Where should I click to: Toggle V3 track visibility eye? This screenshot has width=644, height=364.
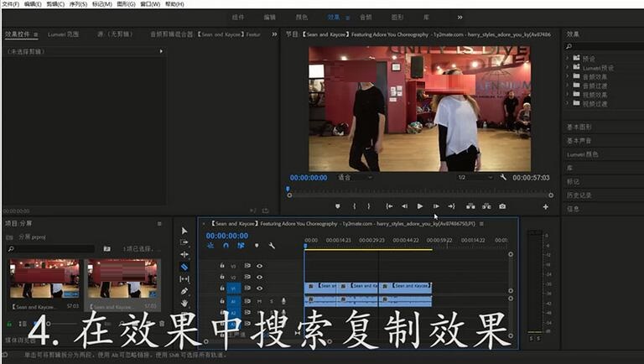coord(259,266)
